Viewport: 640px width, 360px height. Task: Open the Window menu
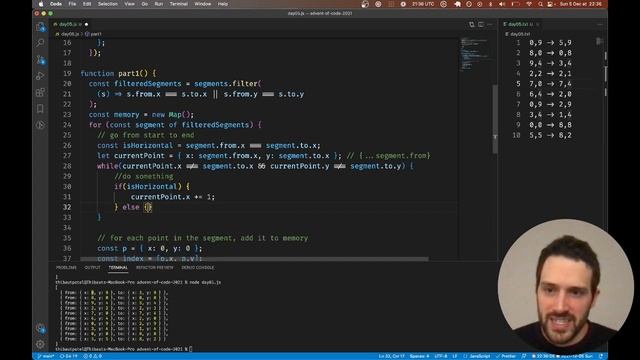click(x=203, y=4)
